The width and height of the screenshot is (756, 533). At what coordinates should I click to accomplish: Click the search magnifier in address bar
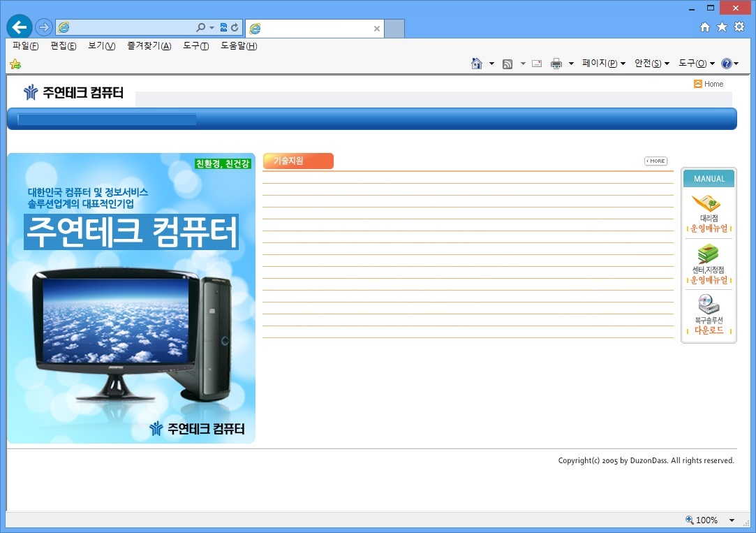pos(200,27)
